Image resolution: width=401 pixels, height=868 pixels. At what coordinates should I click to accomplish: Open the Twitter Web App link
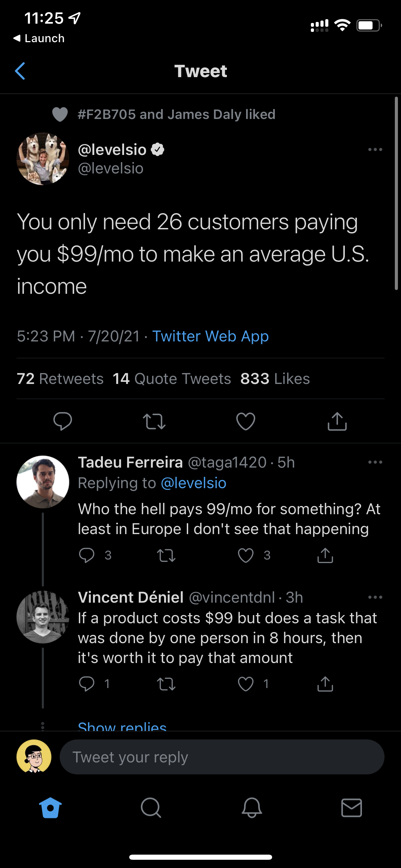tap(210, 336)
